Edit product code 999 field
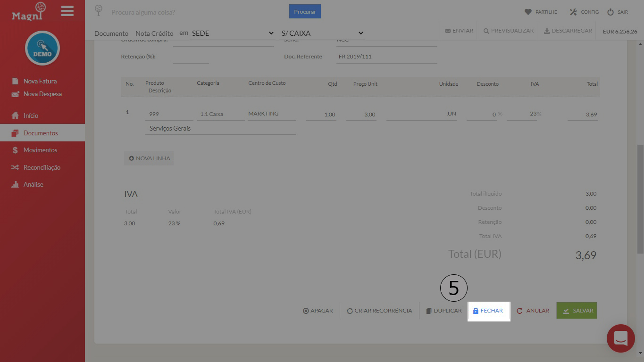644x362 pixels. pos(169,114)
